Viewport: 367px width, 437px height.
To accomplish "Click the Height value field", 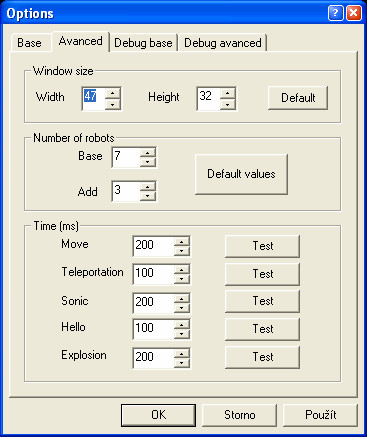I will (x=208, y=99).
